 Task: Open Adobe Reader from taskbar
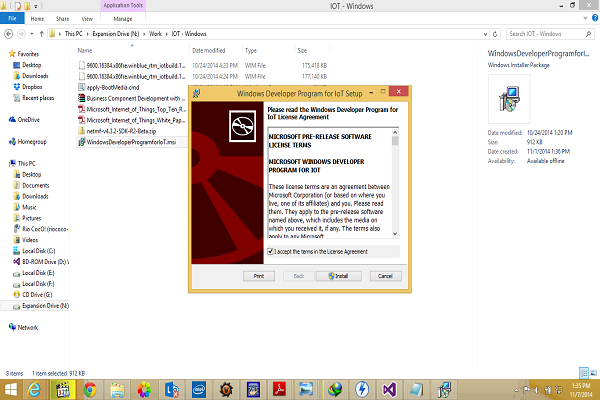coord(279,390)
